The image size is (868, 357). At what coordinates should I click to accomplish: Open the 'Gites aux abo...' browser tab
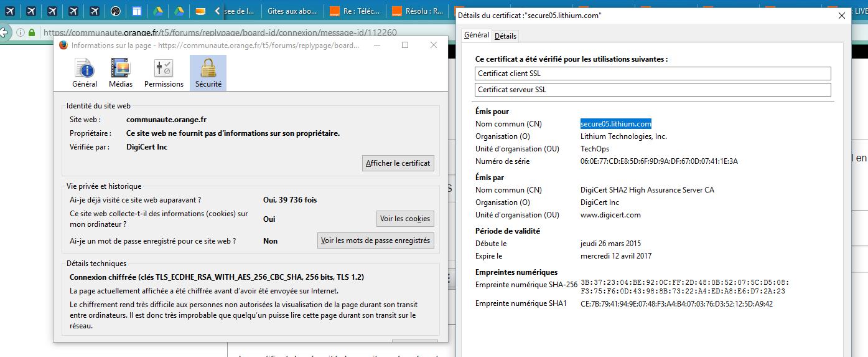[292, 11]
